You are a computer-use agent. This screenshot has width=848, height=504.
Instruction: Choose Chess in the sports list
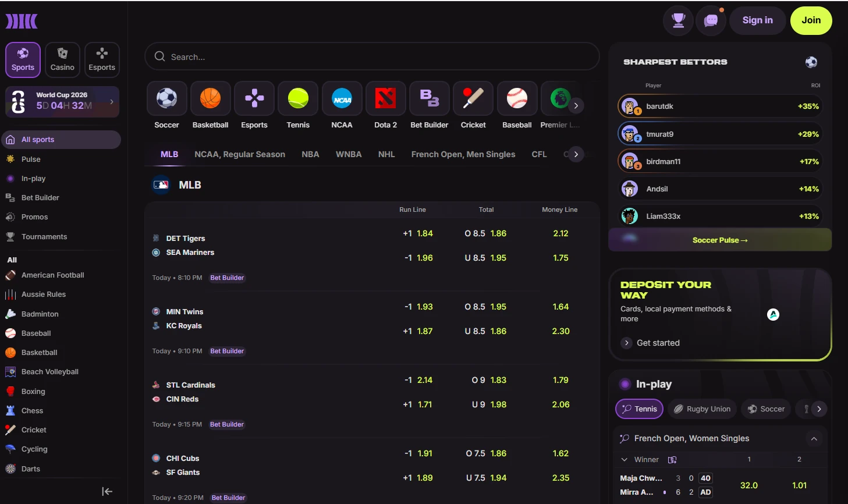tap(32, 410)
